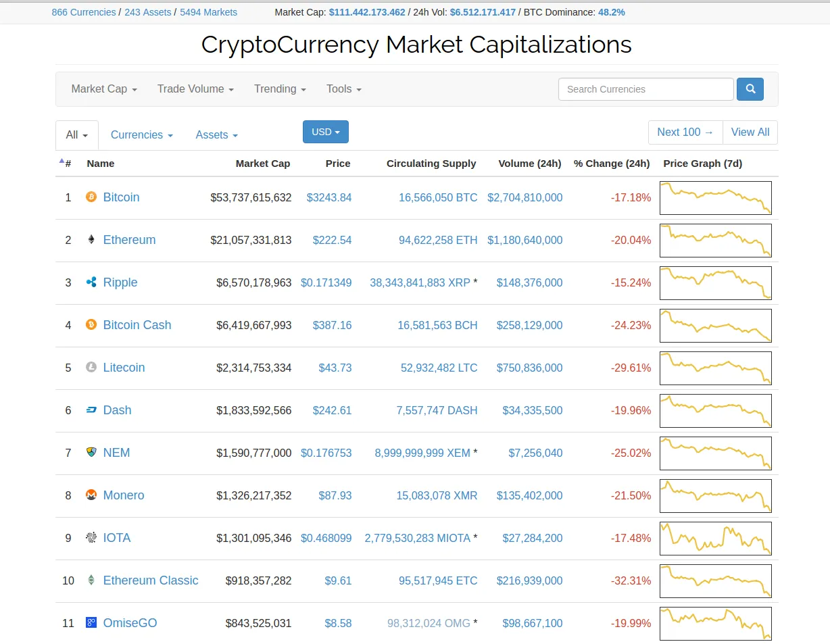Select the All tab dropdown

77,135
